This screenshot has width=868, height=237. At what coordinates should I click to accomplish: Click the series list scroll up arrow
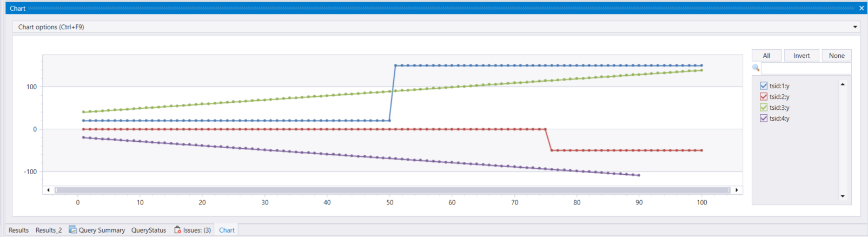(843, 84)
